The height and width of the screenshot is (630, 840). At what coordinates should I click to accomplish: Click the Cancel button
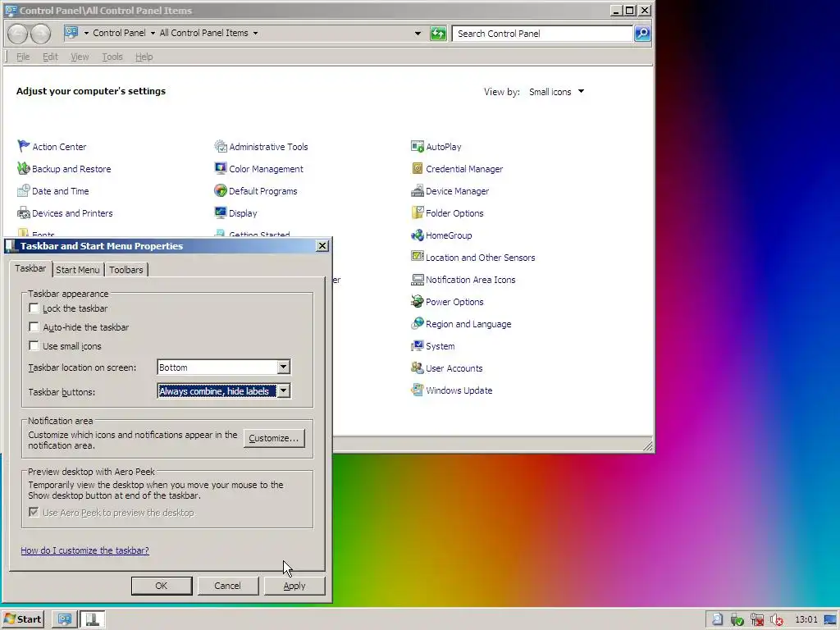[228, 586]
